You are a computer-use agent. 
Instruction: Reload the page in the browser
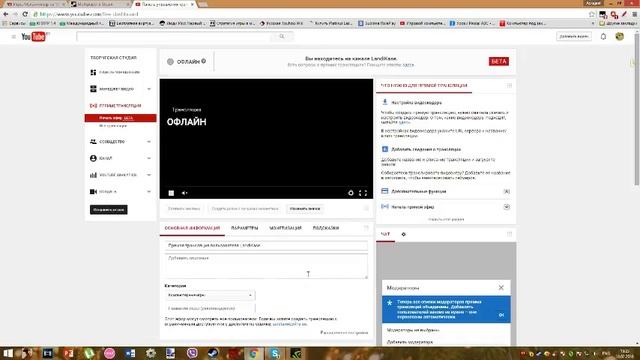pyautogui.click(x=25, y=14)
